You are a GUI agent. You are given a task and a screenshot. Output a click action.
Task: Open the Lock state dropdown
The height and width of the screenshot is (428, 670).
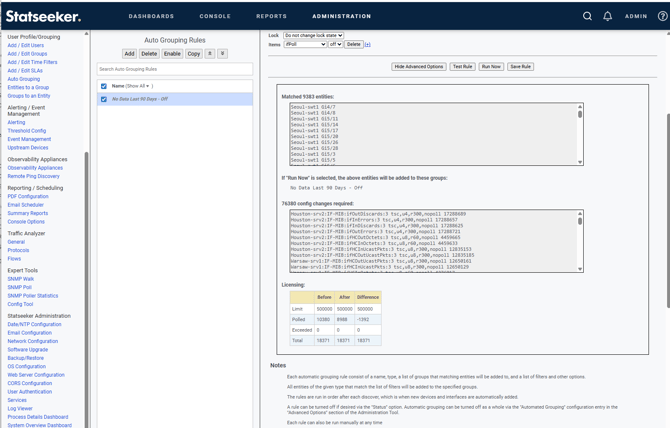click(x=314, y=35)
